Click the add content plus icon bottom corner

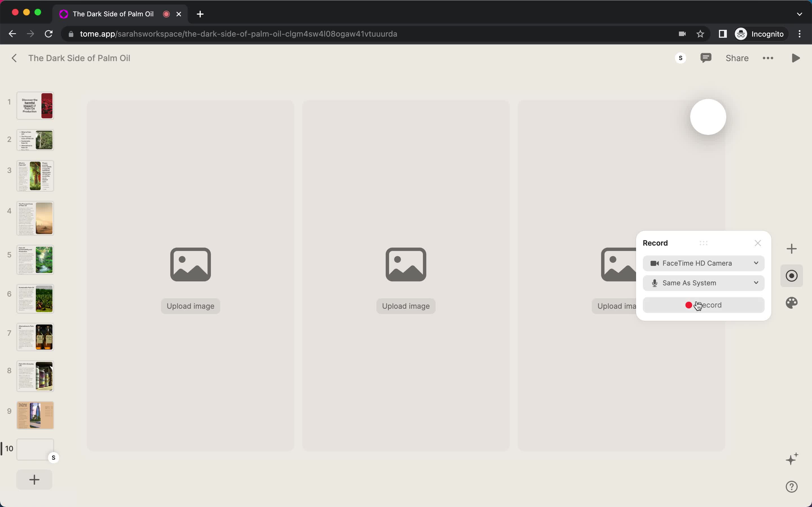(x=34, y=480)
